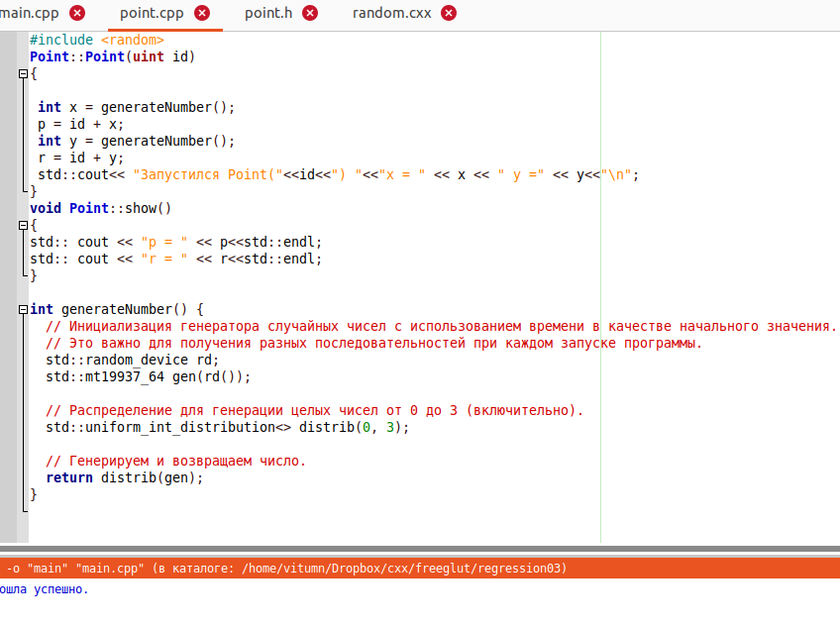Click the #include <random> line
This screenshot has width=840, height=628.
(x=97, y=41)
